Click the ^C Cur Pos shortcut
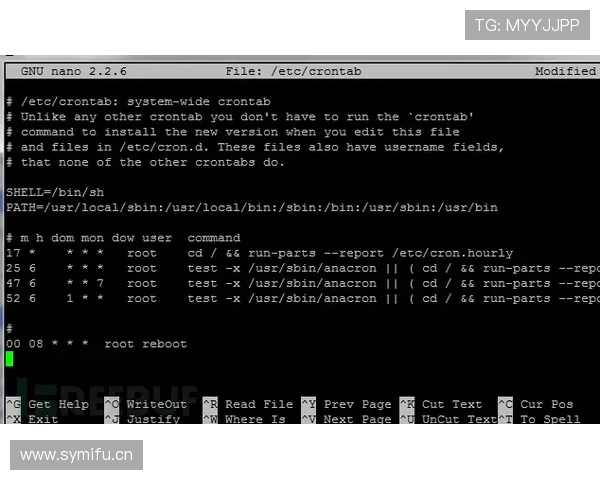600x480 pixels. point(536,404)
